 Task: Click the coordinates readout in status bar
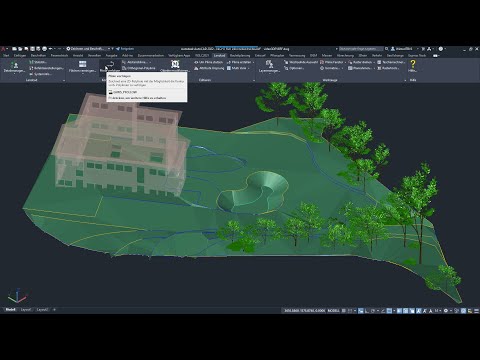[304, 311]
